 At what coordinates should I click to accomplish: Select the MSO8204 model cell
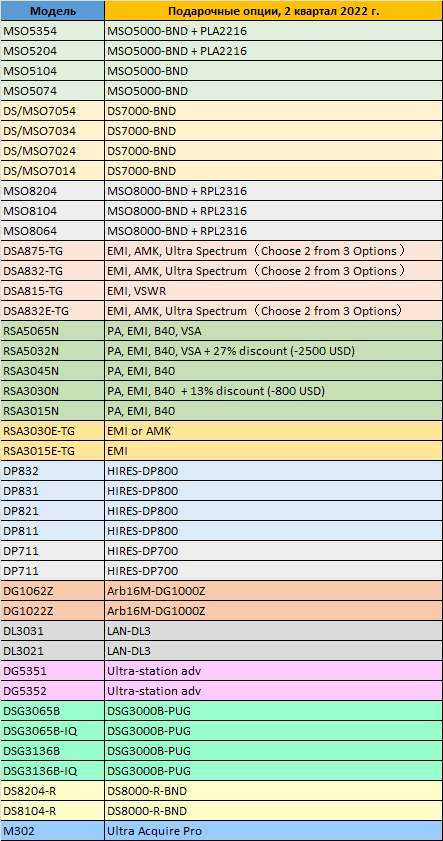coord(53,191)
